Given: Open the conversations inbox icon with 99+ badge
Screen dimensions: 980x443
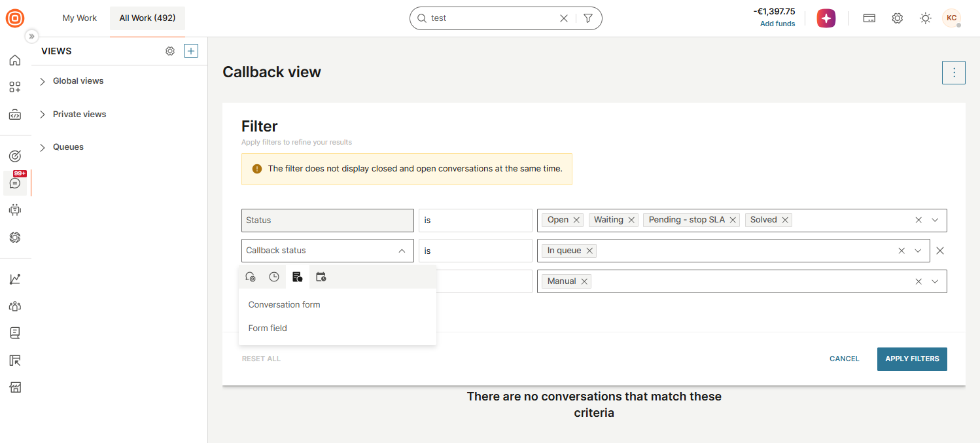Looking at the screenshot, I should point(15,183).
